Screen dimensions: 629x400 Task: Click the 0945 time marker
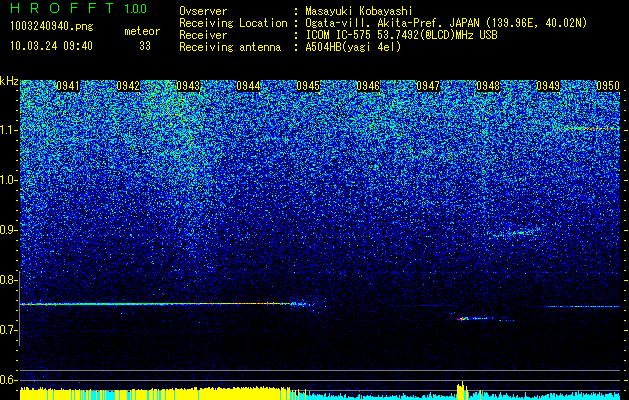point(308,86)
